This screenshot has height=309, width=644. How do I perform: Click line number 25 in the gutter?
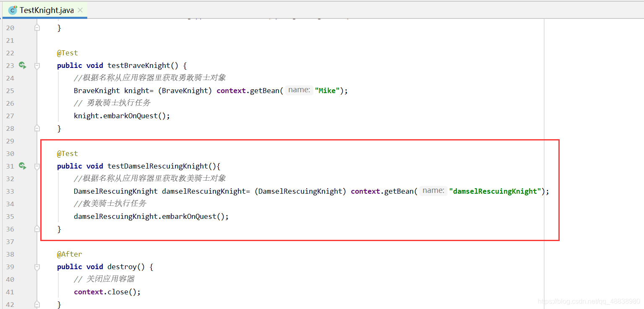tap(10, 91)
